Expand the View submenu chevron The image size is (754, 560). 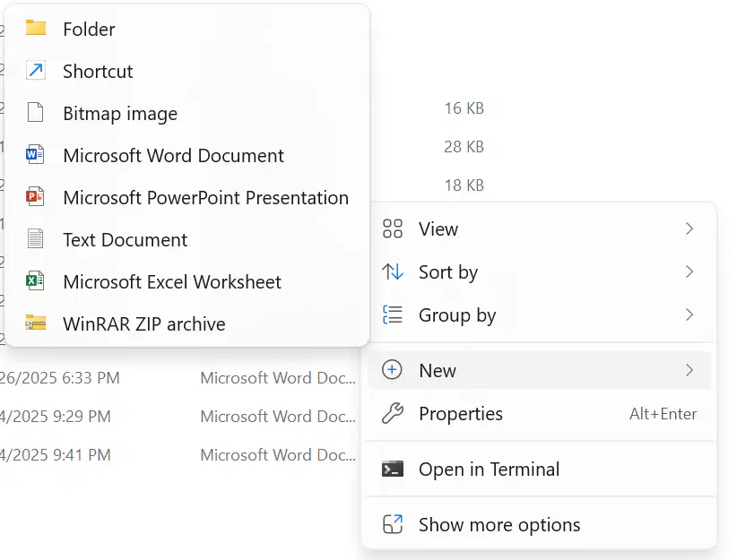[689, 228]
